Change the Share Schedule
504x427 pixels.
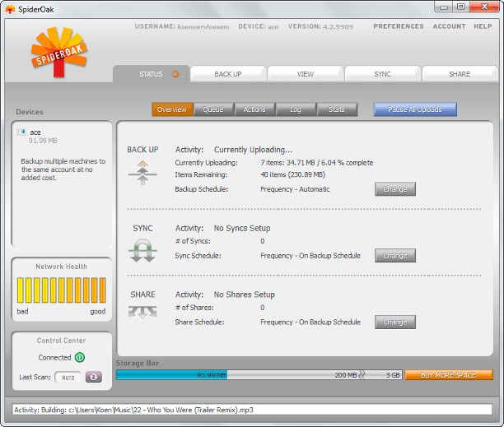tap(395, 322)
